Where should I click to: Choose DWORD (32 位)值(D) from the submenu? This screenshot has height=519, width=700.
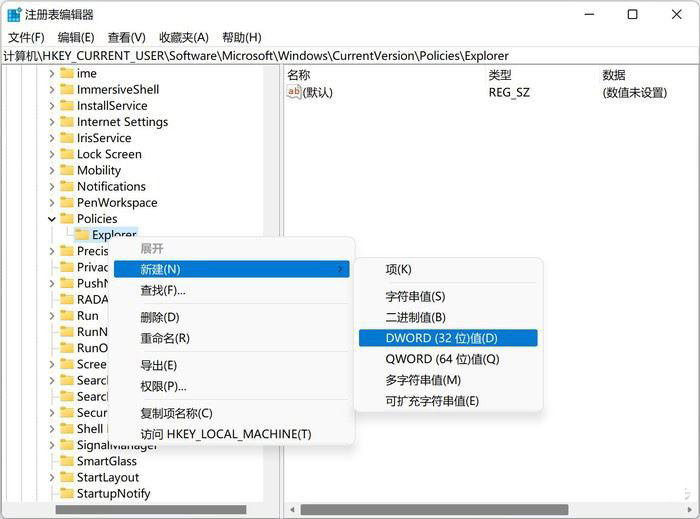(x=448, y=338)
